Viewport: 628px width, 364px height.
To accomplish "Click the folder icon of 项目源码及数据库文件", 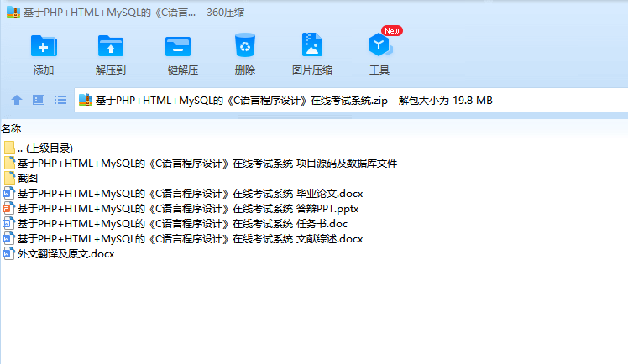I will [9, 163].
